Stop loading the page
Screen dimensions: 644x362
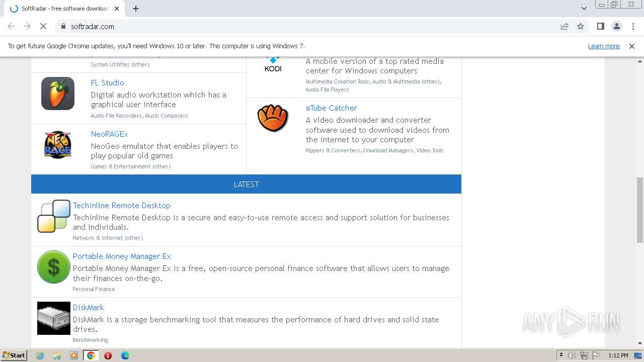pyautogui.click(x=43, y=26)
